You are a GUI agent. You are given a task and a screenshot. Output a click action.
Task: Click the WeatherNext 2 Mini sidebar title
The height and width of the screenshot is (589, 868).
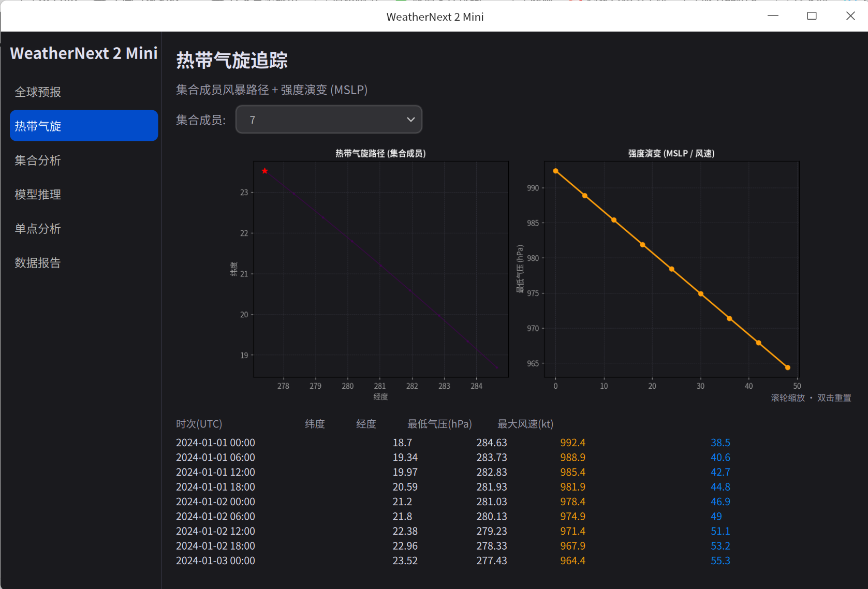pyautogui.click(x=84, y=53)
